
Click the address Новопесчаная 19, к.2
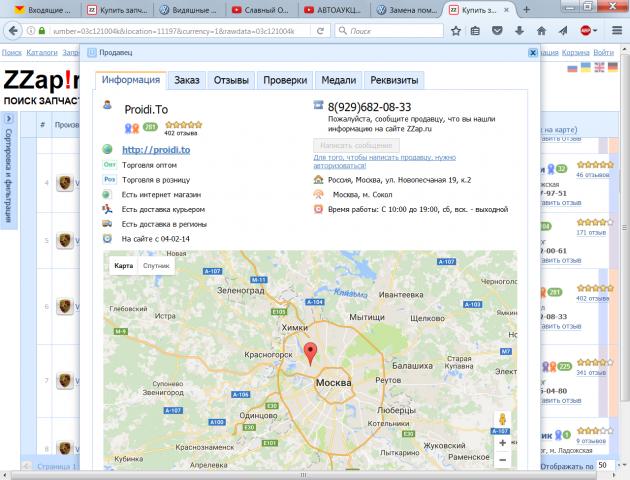click(x=400, y=180)
